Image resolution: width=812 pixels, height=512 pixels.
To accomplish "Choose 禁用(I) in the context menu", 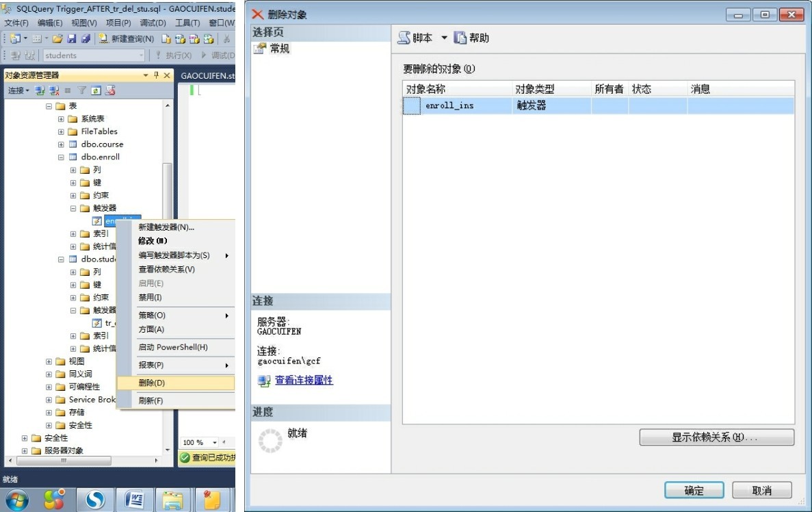I will tap(176, 298).
